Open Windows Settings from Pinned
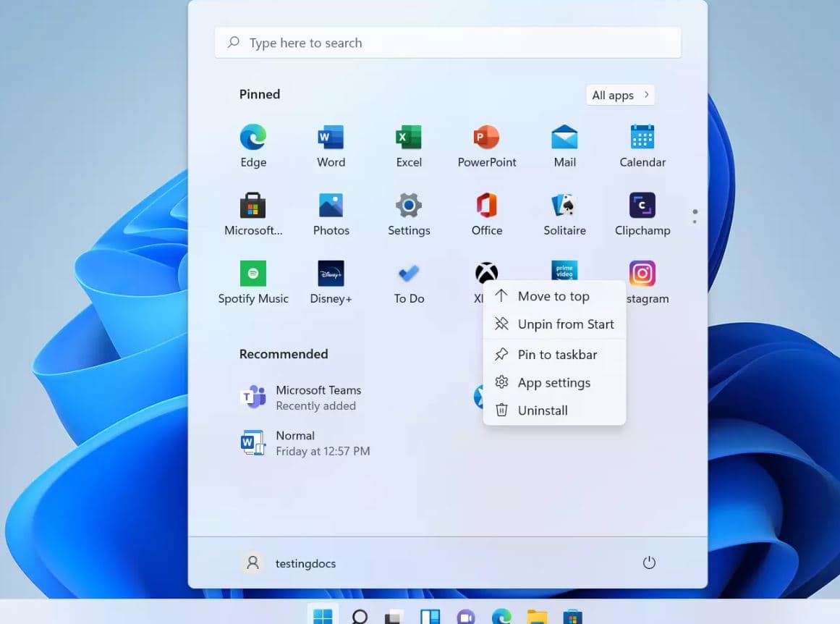 [408, 210]
